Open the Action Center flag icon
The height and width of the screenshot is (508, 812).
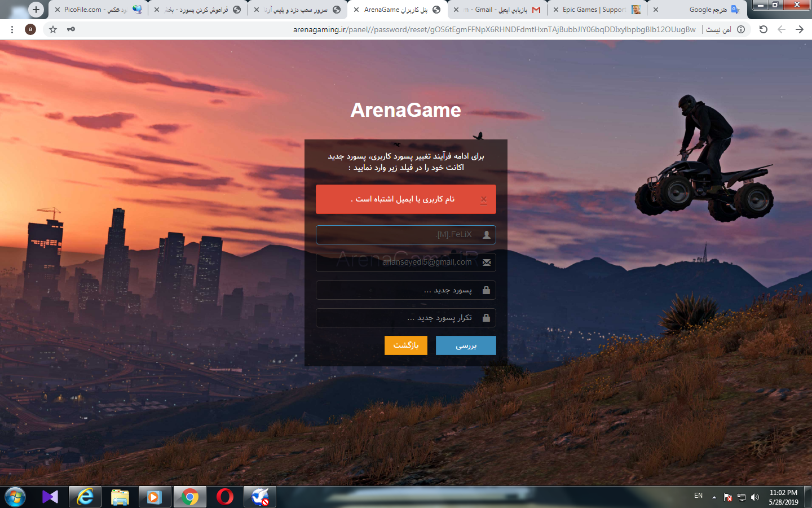(x=728, y=497)
